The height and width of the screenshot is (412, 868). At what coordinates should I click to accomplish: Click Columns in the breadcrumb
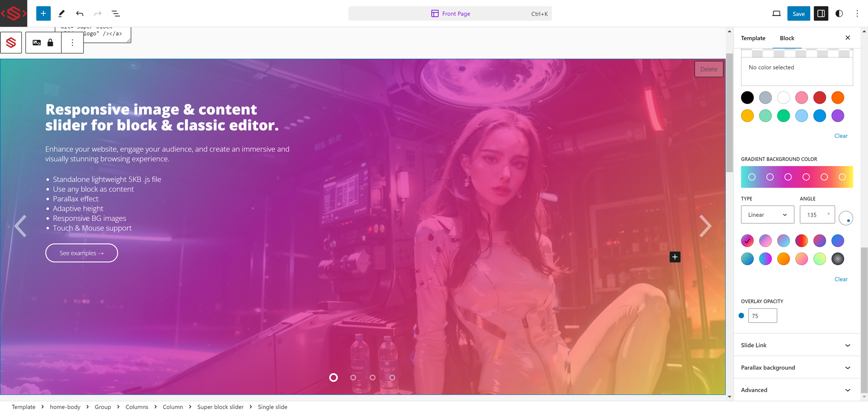point(137,407)
